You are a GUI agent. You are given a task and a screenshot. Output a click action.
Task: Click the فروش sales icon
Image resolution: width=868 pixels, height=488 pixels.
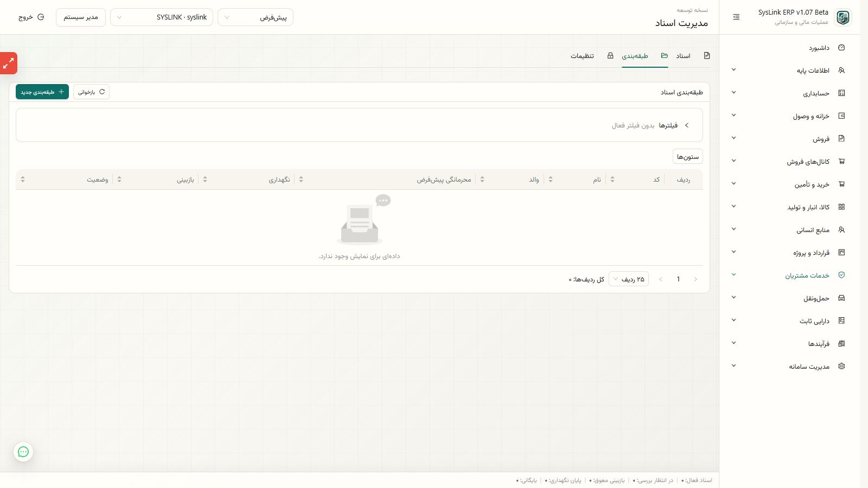[841, 139]
